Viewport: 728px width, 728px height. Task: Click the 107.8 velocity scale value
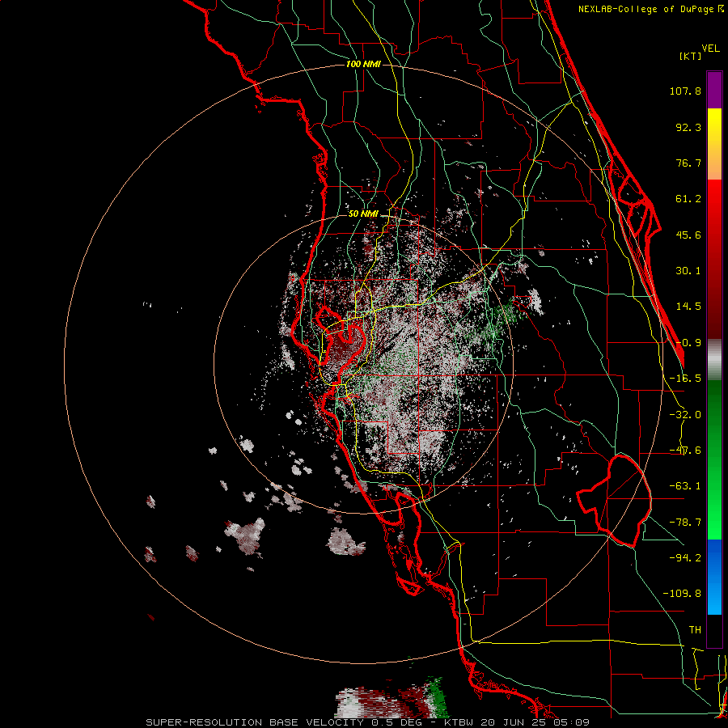tap(685, 91)
